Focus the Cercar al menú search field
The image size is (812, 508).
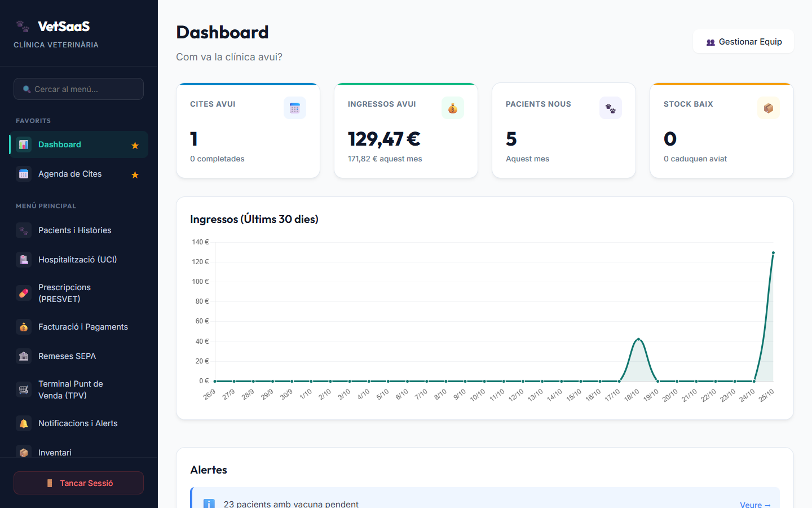tap(78, 89)
